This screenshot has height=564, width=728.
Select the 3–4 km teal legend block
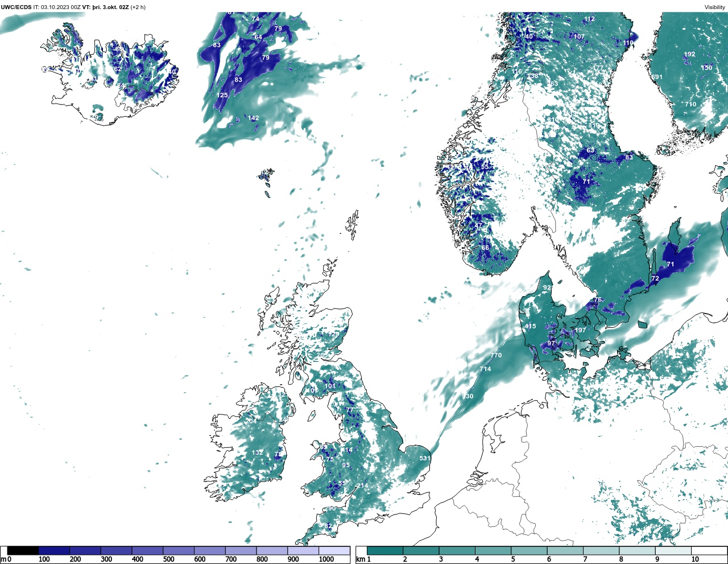coord(457,550)
